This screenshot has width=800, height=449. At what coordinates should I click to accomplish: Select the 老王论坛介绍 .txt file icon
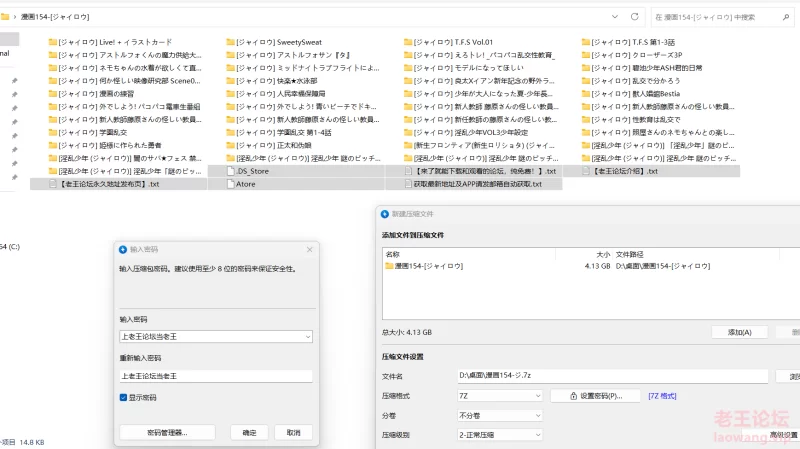tap(586, 171)
